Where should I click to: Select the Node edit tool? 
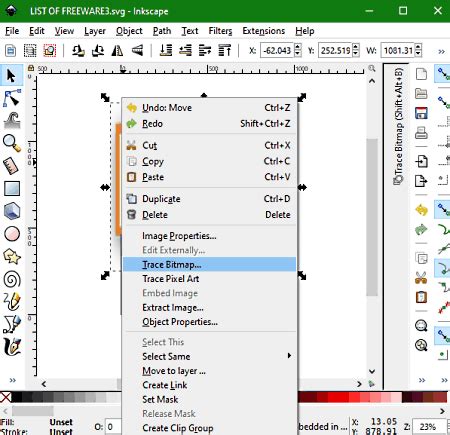11,98
